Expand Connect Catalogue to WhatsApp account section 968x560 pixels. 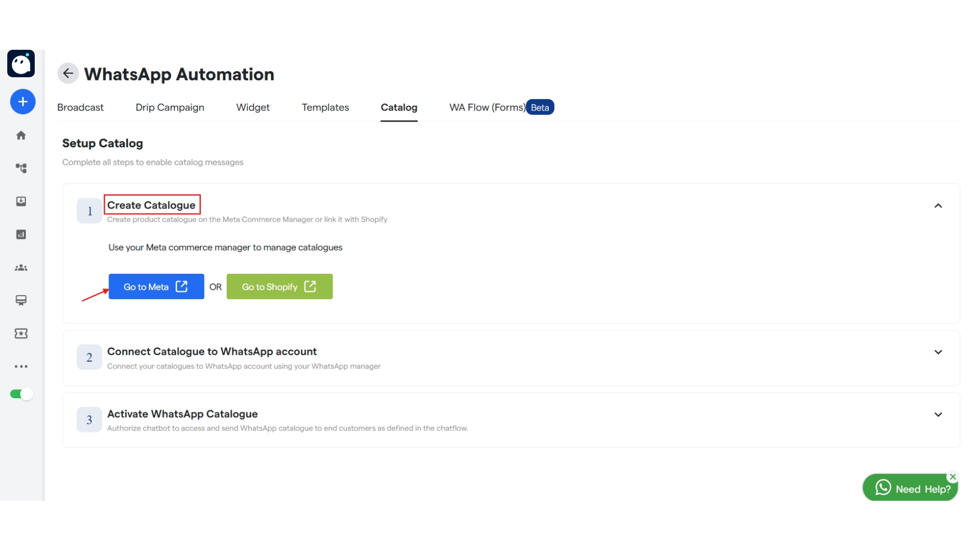[938, 352]
